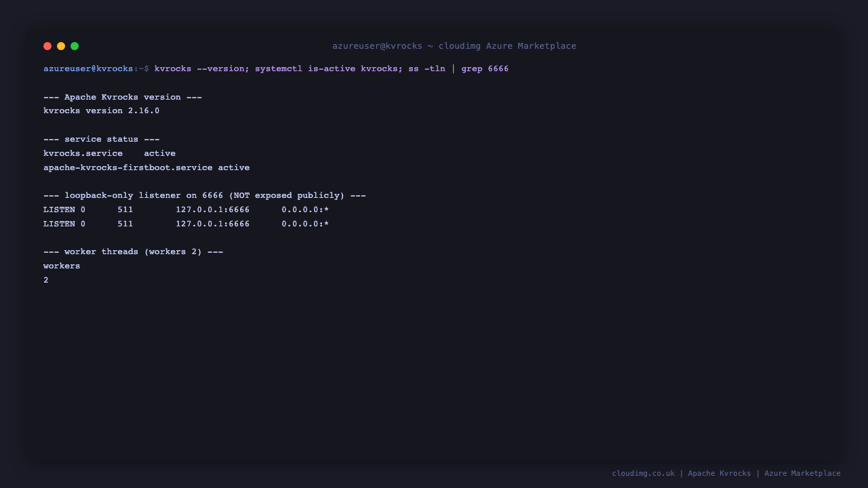Click the workers value 2
868x488 pixels.
click(x=46, y=280)
